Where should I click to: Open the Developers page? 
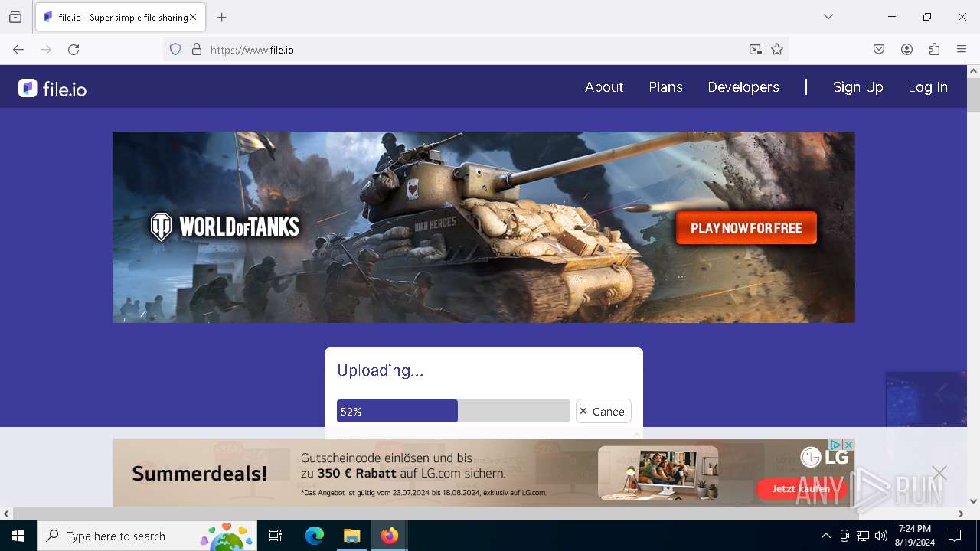[x=743, y=87]
